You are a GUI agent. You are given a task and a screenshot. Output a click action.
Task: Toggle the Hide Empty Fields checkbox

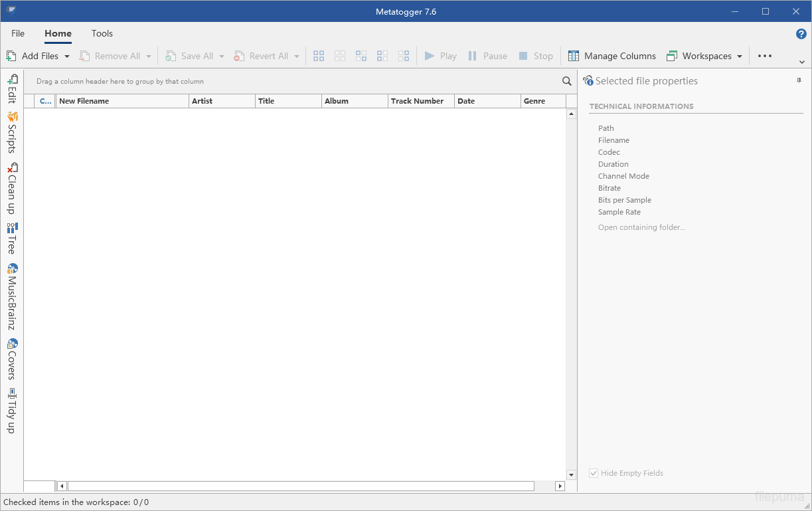coord(594,473)
